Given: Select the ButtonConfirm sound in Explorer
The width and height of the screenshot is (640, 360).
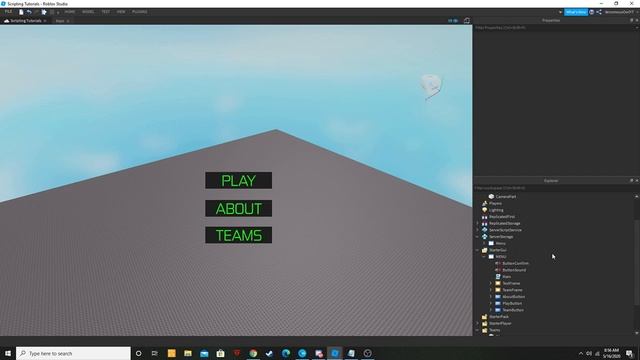Looking at the screenshot, I should [515, 263].
